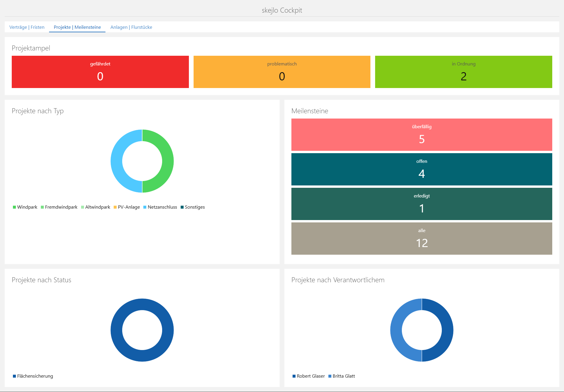Show alle milestones tile

pyautogui.click(x=422, y=239)
